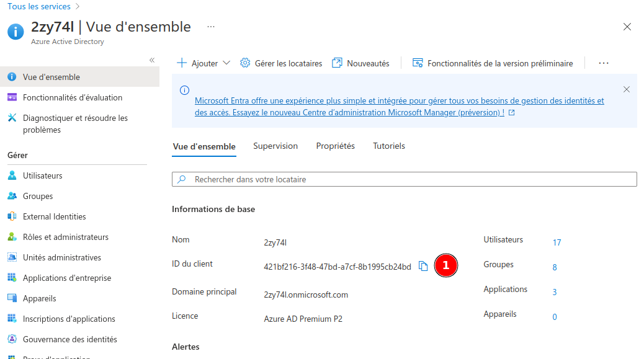
Task: Go to Tous les services breadcrumb
Action: coord(38,6)
